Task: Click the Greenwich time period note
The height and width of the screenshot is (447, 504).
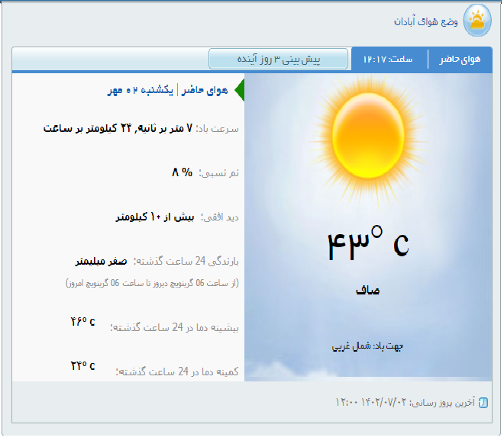Action: click(151, 282)
